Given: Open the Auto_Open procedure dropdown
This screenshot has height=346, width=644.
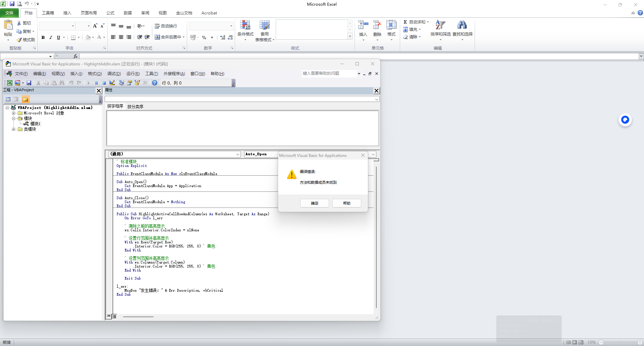Looking at the screenshot, I should coord(373,154).
